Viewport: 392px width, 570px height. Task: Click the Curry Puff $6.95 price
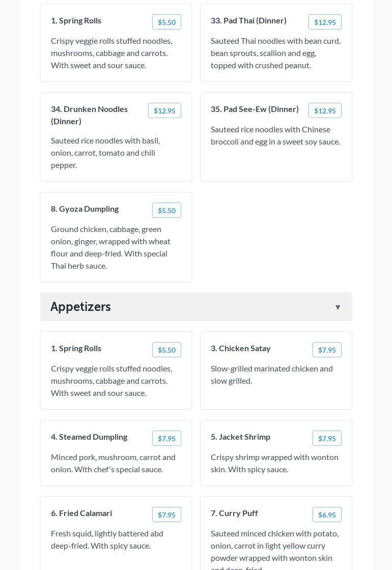327,515
